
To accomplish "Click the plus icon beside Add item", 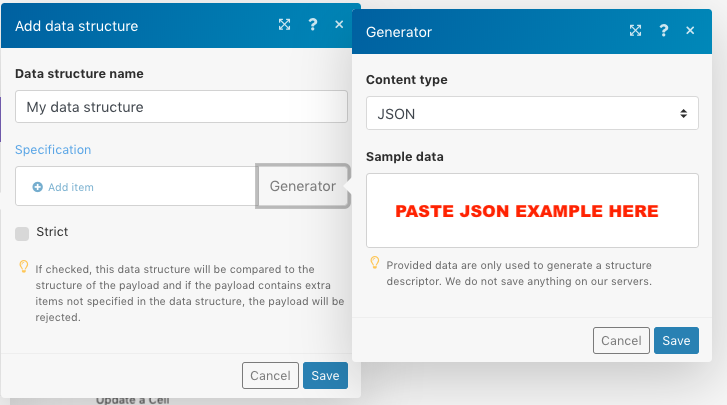I will pyautogui.click(x=38, y=187).
